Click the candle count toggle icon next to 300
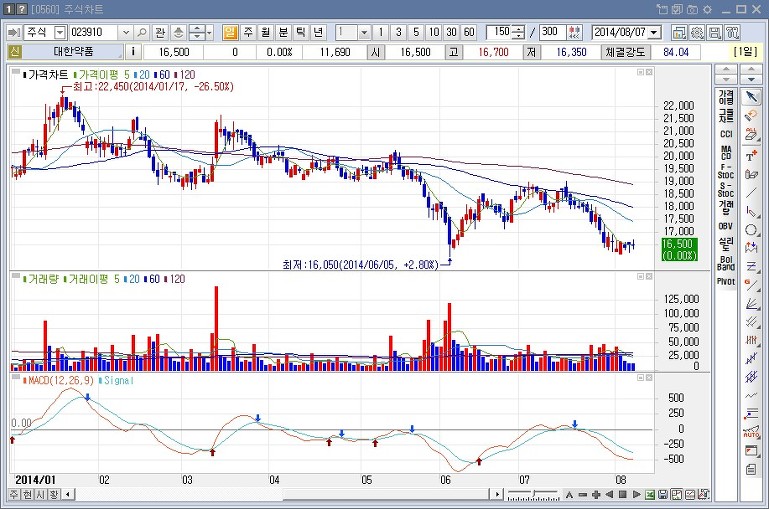This screenshot has height=509, width=769. coord(574,32)
